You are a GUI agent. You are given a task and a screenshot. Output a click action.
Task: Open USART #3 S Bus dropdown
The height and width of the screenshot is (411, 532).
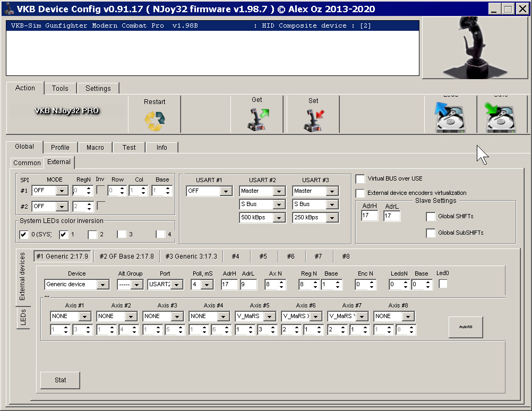(x=332, y=204)
